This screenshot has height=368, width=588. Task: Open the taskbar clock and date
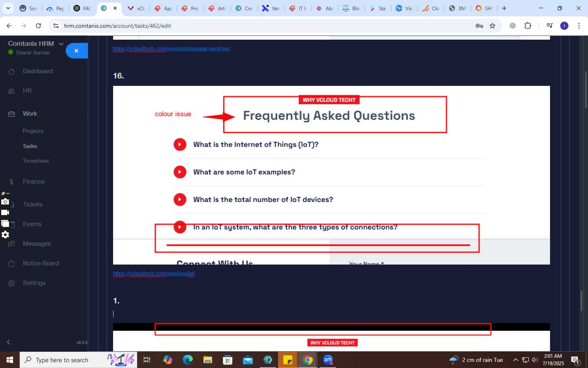pos(553,360)
